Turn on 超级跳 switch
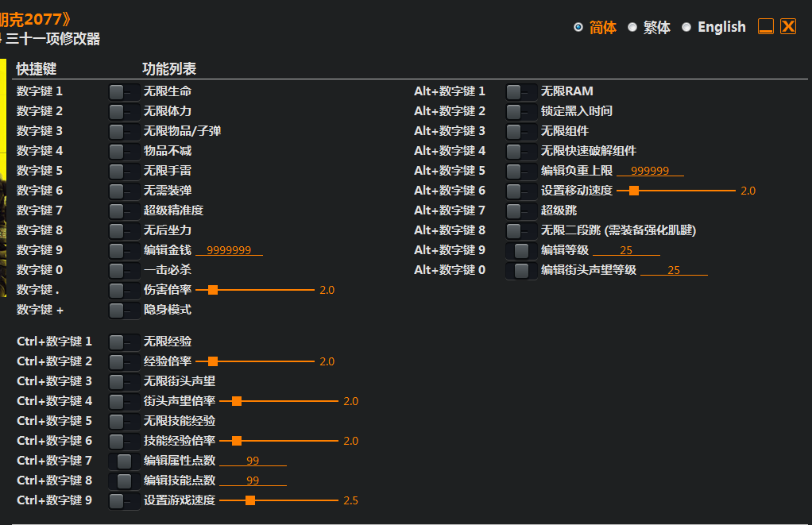Image resolution: width=812 pixels, height=525 pixels. [x=520, y=210]
